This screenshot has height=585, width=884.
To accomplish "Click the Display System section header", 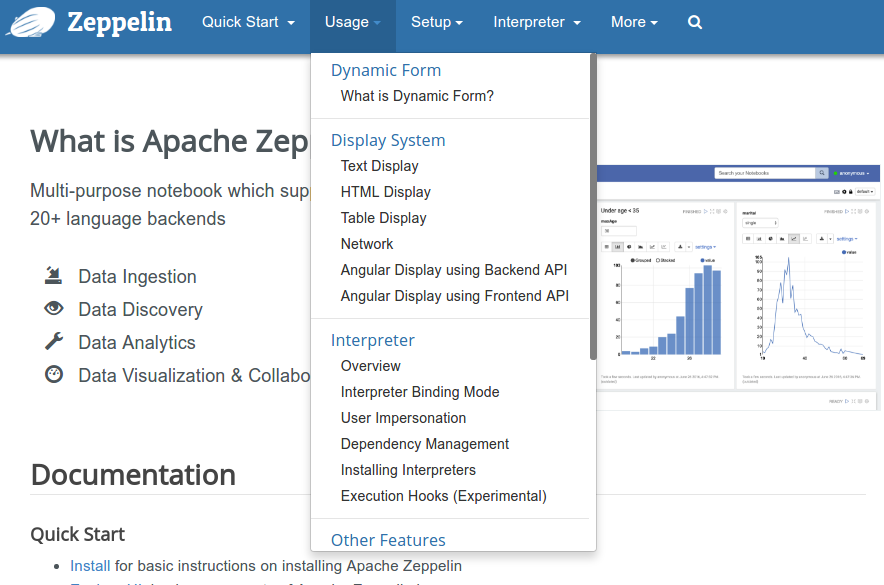I will 388,140.
